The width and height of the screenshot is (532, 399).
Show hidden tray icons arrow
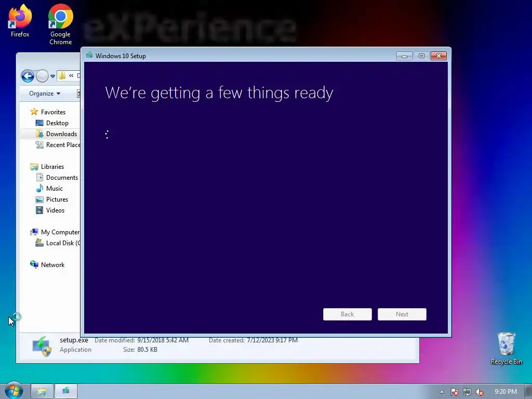[442, 392]
